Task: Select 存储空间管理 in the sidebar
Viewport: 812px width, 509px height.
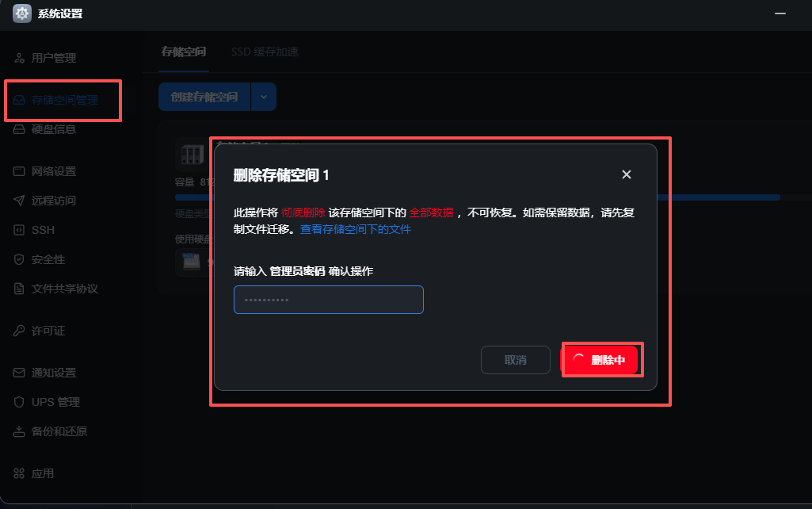Action: click(x=56, y=100)
